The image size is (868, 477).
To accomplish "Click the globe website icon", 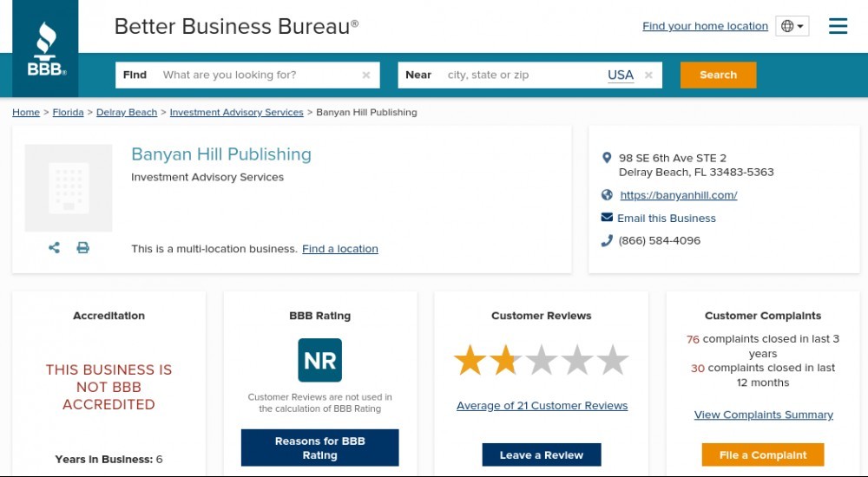I will 607,195.
